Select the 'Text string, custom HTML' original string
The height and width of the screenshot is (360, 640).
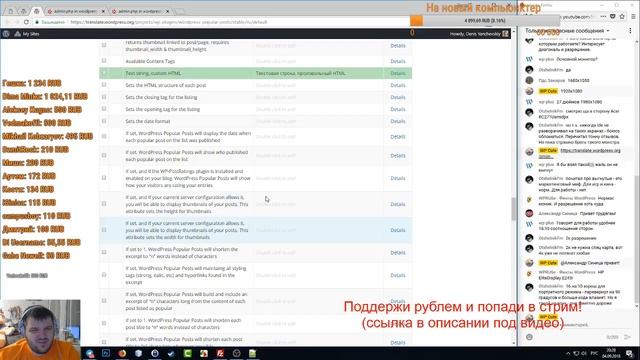(x=153, y=73)
